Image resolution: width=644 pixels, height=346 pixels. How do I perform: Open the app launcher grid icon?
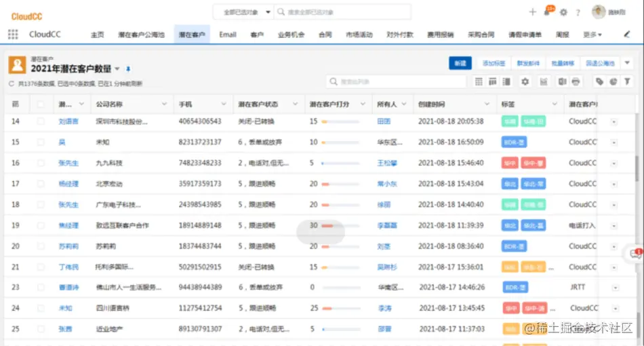click(x=13, y=35)
